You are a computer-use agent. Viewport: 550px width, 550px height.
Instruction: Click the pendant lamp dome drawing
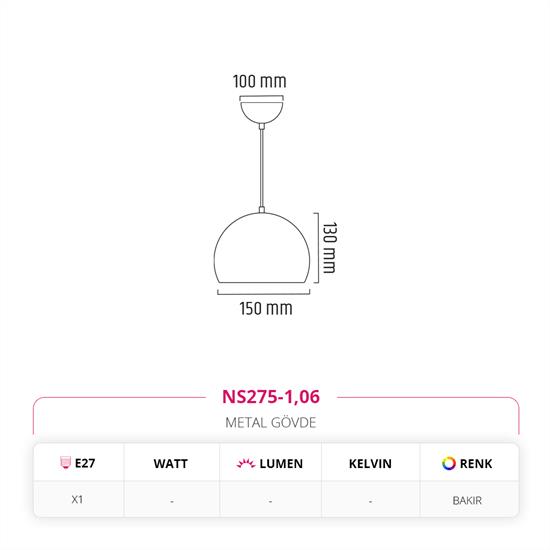262,248
